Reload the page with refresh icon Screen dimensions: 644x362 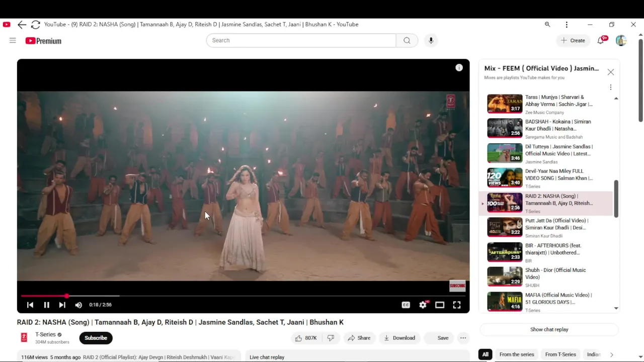(35, 24)
